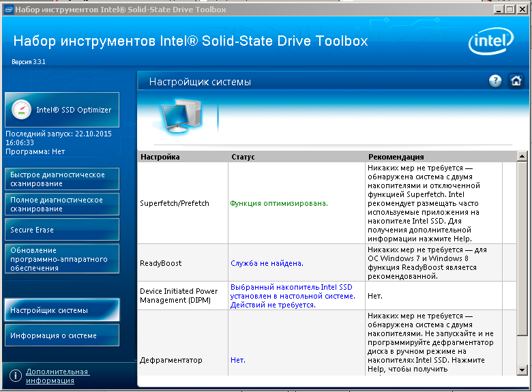
Task: Select the ReadyBoost setting row
Action: tap(327, 262)
